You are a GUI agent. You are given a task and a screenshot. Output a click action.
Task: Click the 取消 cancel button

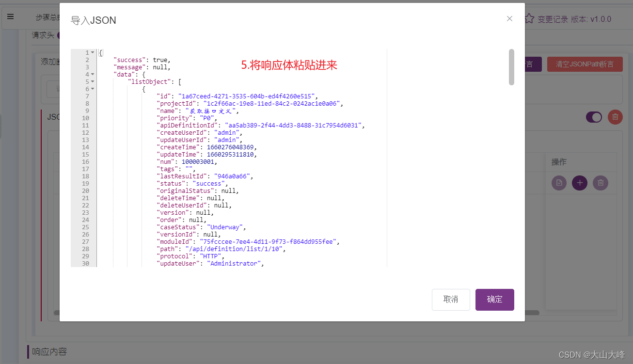[451, 300]
